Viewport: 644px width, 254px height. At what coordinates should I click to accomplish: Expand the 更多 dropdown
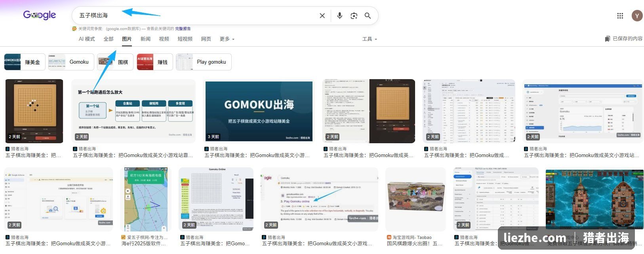pyautogui.click(x=227, y=39)
